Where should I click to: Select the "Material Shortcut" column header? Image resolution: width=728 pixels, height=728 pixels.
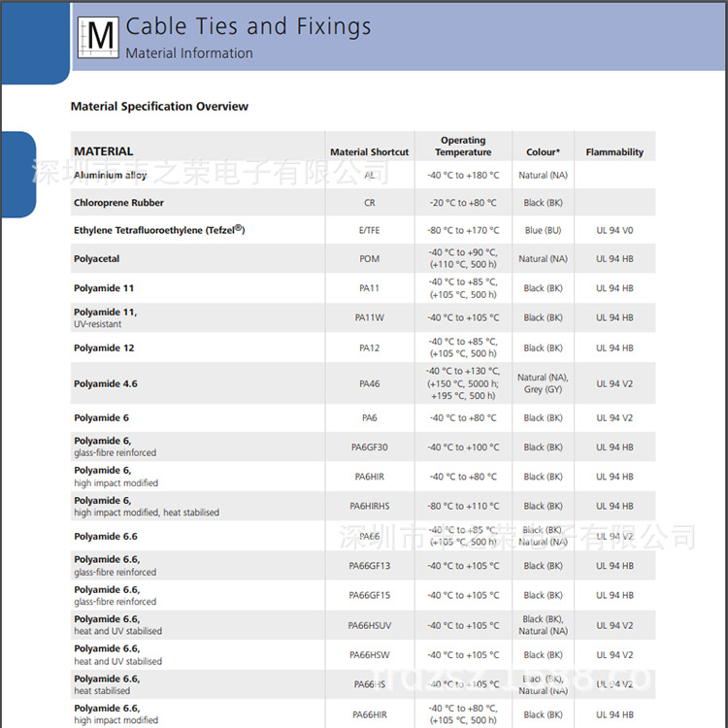click(x=369, y=152)
